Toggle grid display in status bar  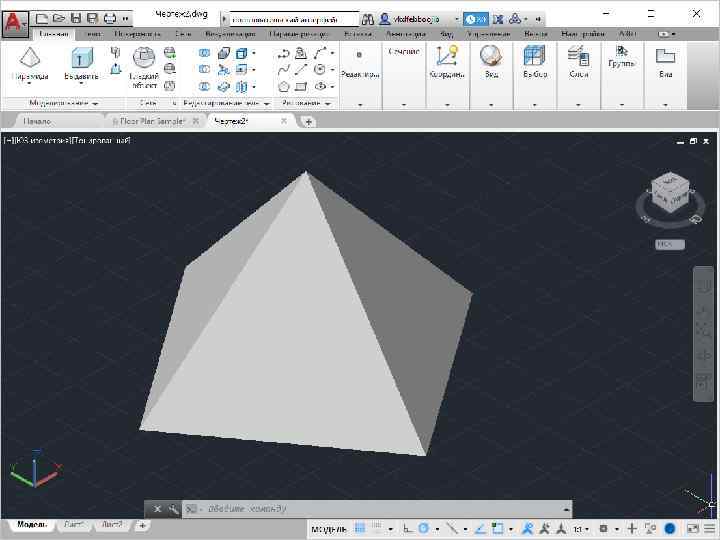(x=360, y=529)
